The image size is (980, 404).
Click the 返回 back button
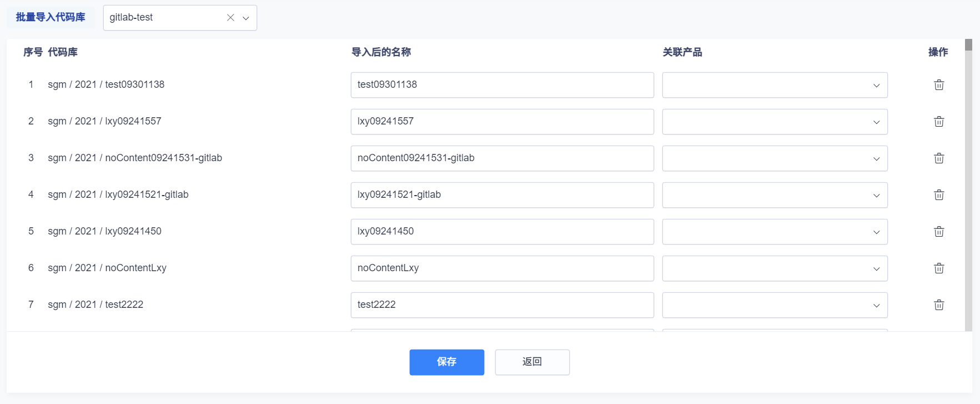pos(532,362)
